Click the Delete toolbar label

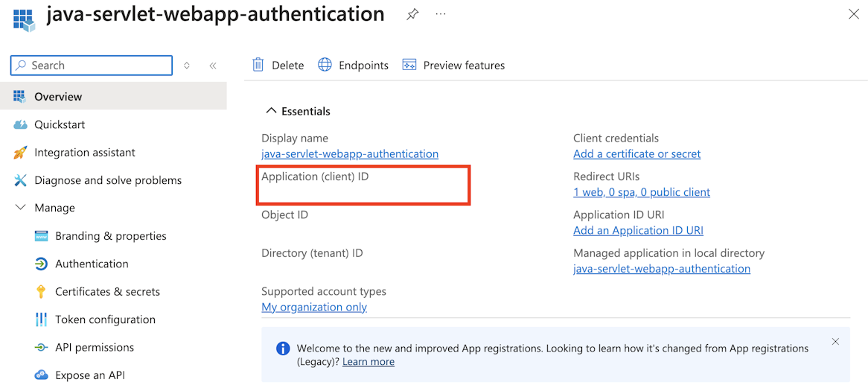[288, 66]
